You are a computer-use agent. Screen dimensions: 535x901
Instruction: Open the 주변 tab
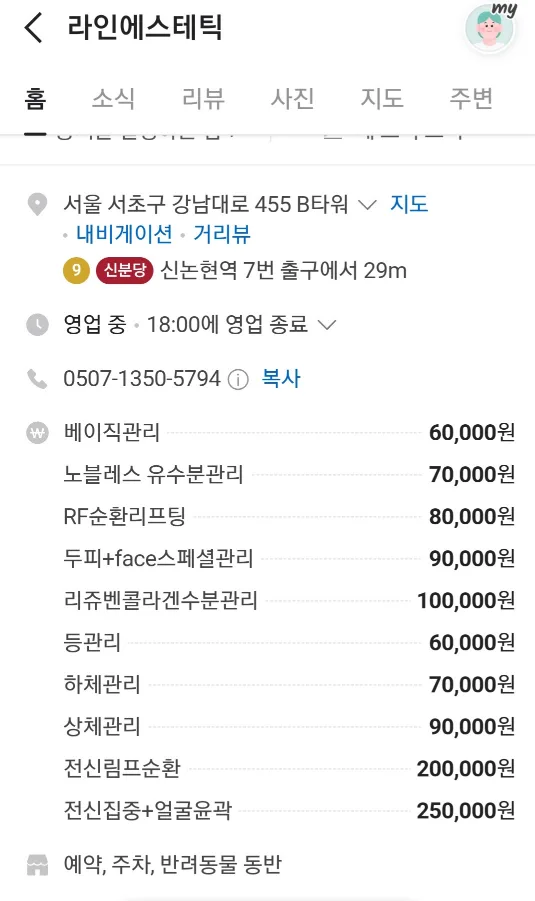[471, 98]
